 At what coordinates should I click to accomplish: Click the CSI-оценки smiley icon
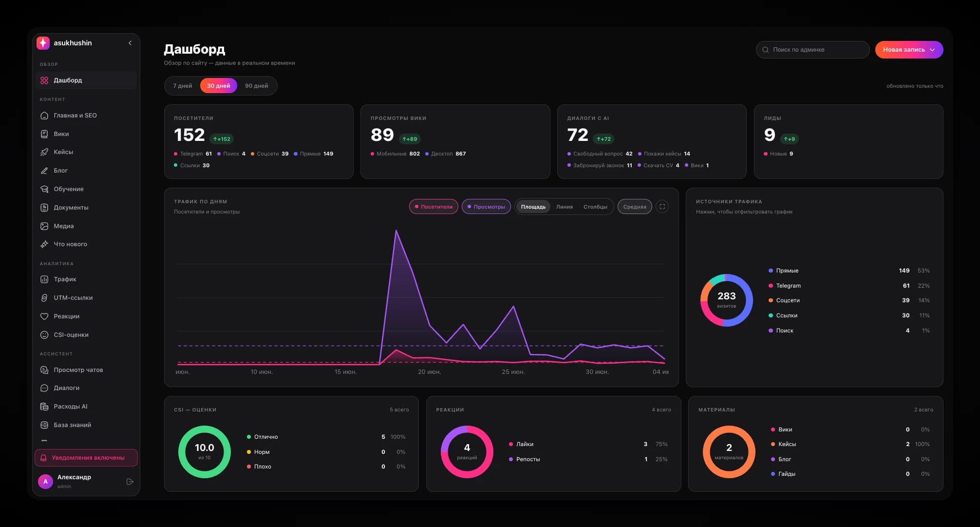44,335
